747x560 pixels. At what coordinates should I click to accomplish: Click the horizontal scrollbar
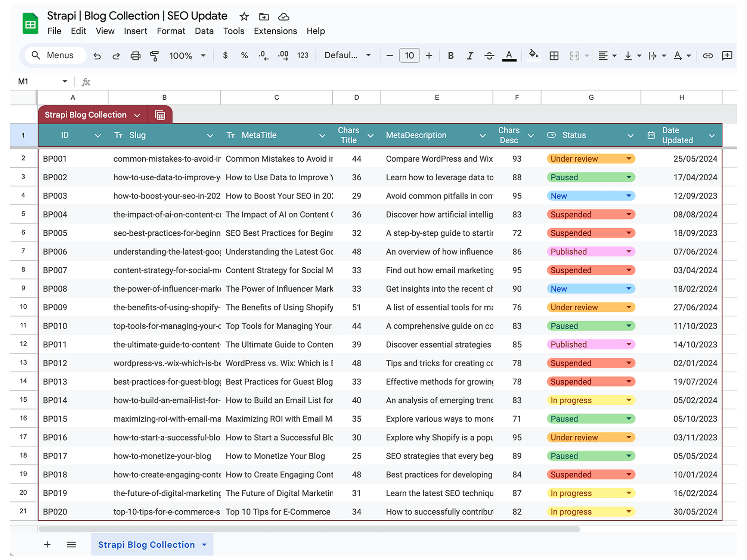point(309,529)
